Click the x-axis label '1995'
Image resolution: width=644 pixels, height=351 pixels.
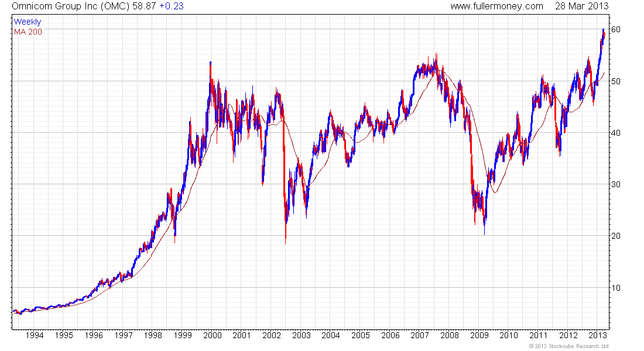[64, 335]
